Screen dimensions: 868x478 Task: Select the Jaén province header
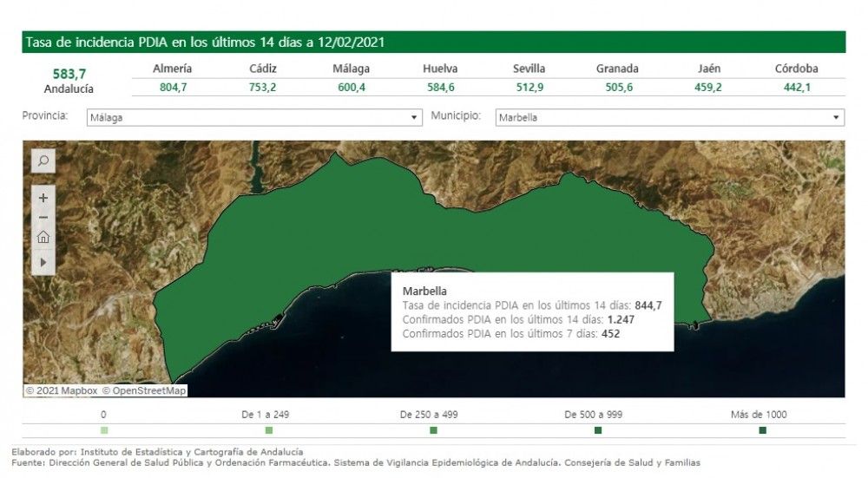click(x=709, y=69)
